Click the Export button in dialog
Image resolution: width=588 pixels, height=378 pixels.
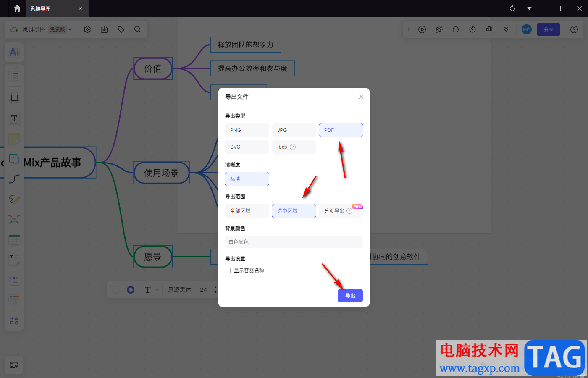coord(350,296)
